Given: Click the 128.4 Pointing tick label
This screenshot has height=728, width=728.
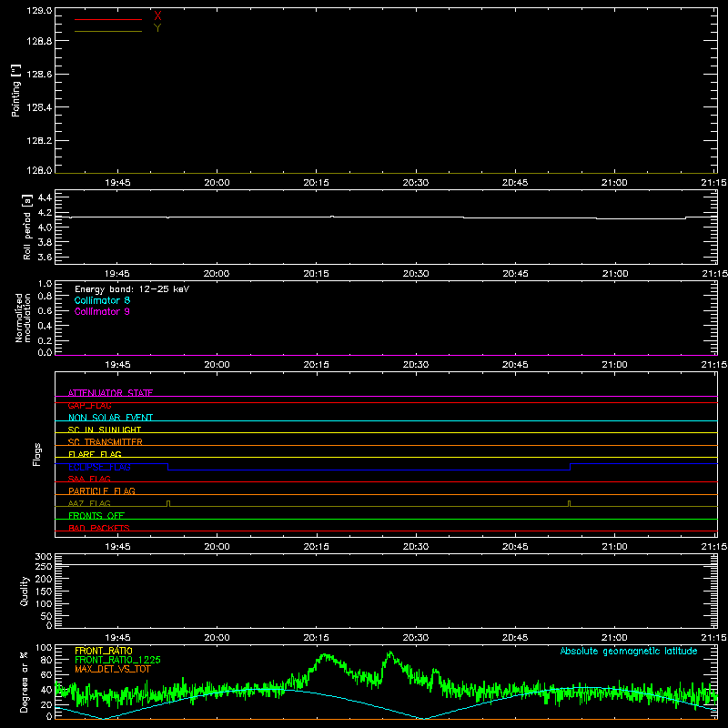Looking at the screenshot, I should point(39,107).
